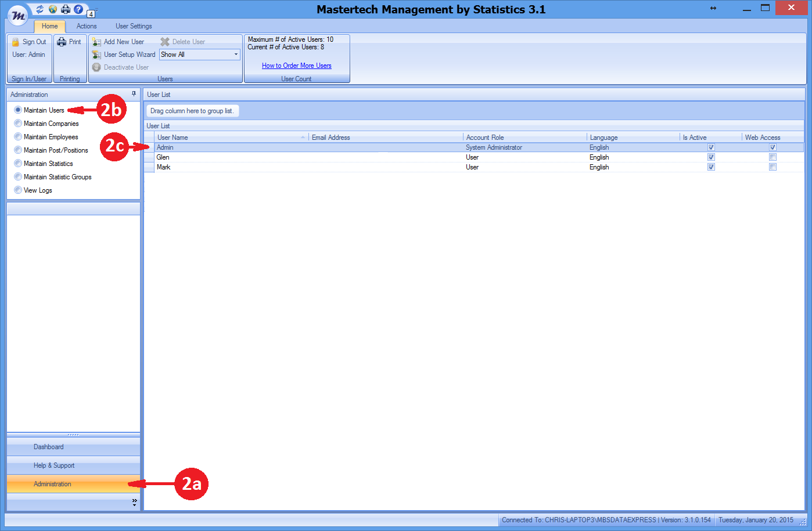The width and height of the screenshot is (812, 531).
Task: Enable Web Access checkbox for Glen
Action: pyautogui.click(x=773, y=157)
